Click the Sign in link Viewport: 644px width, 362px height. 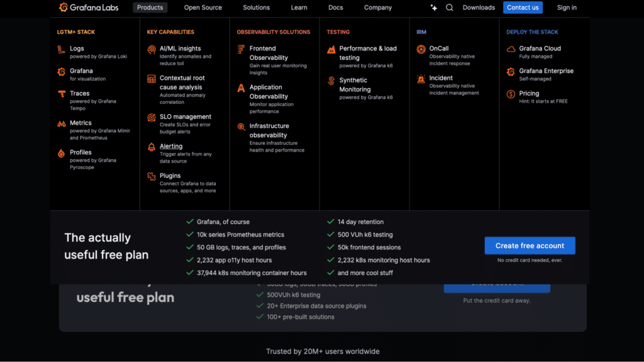point(567,8)
